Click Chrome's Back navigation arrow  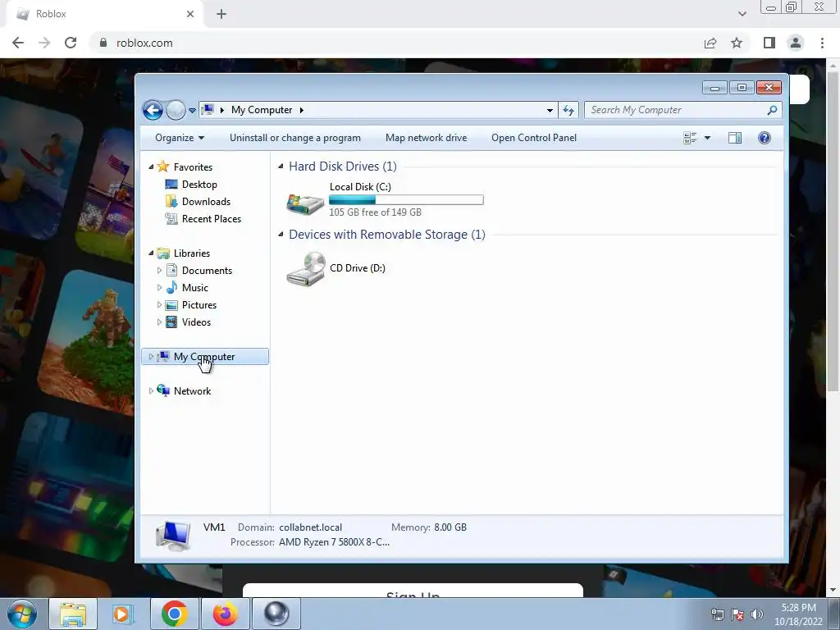[x=18, y=43]
